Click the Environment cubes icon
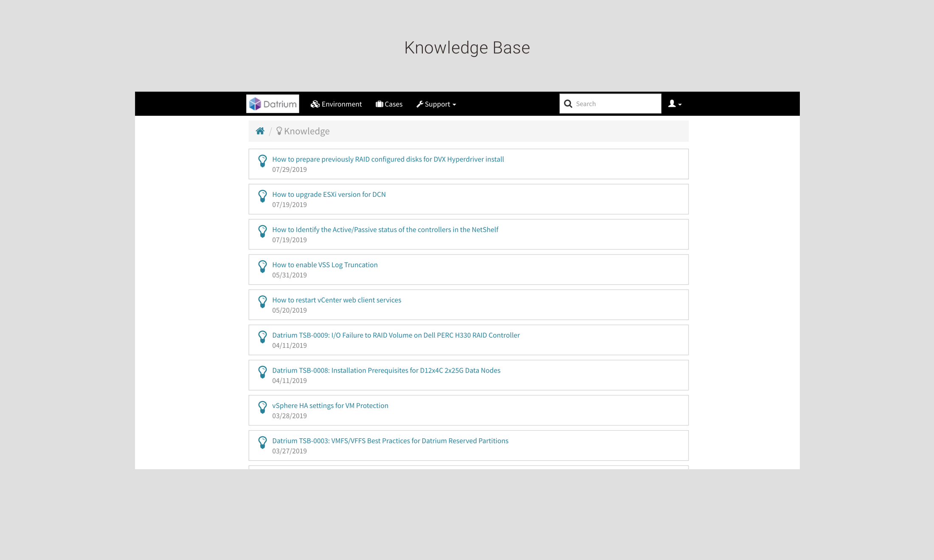The image size is (934, 560). (x=315, y=104)
